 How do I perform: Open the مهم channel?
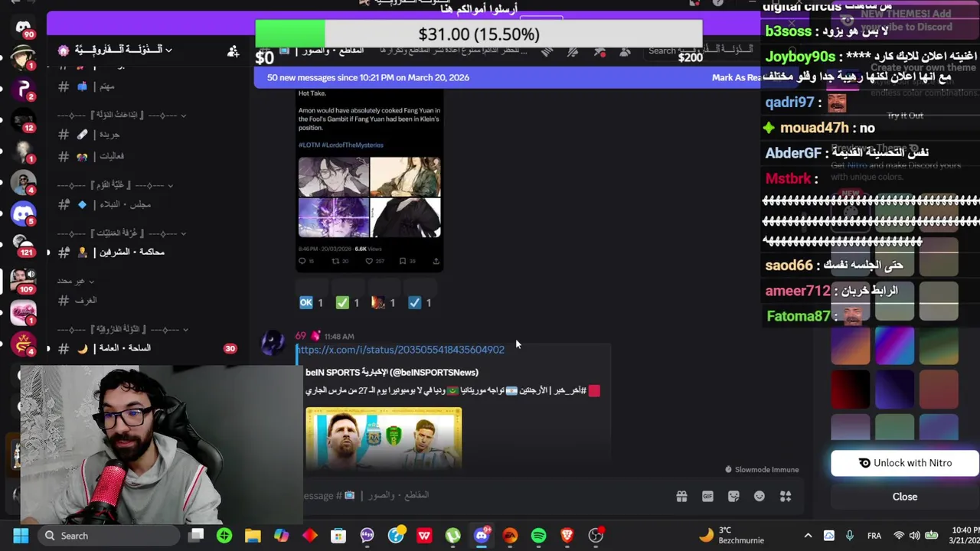pos(145,86)
